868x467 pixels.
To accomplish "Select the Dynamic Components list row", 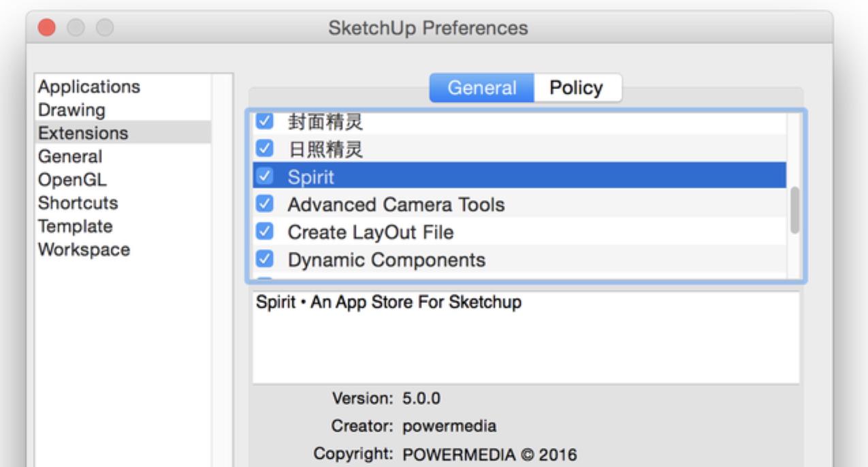I will (x=477, y=259).
